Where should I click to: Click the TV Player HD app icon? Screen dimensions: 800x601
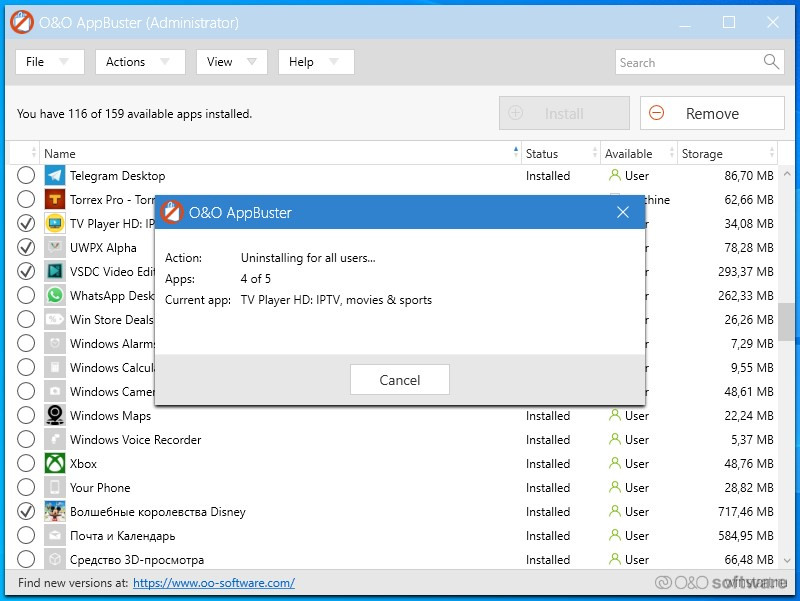55,223
